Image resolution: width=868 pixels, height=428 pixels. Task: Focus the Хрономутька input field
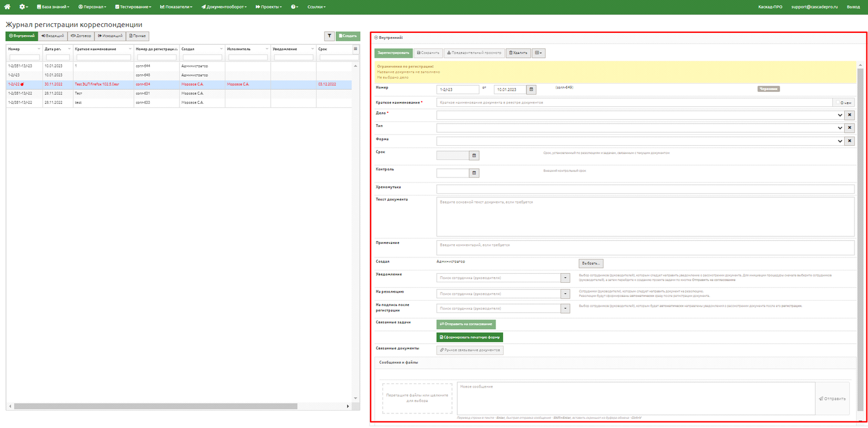pyautogui.click(x=645, y=189)
